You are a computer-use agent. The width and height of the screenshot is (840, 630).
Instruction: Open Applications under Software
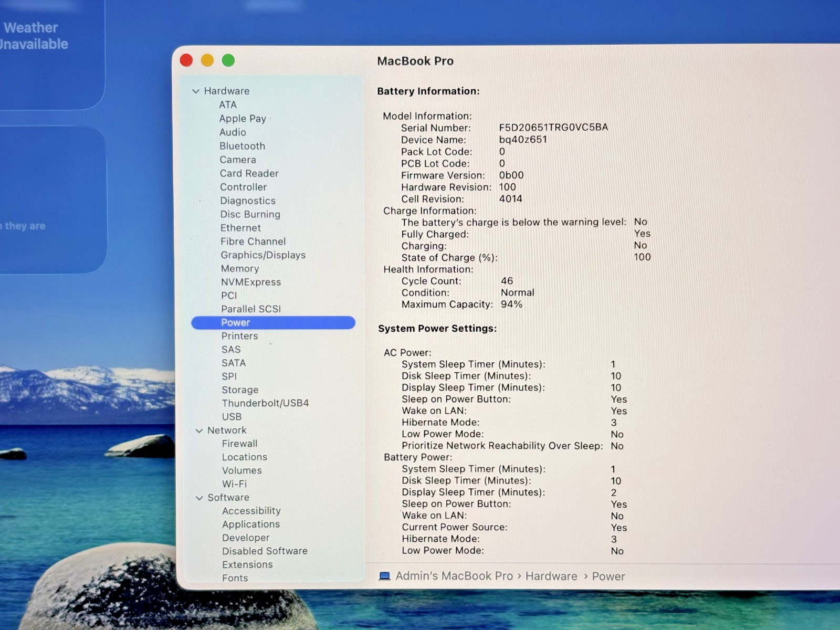[x=250, y=524]
